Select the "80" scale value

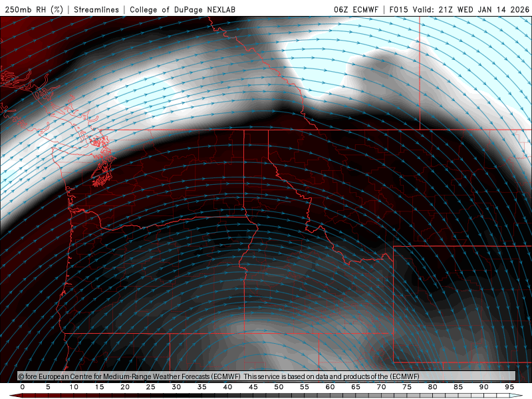[432, 387]
